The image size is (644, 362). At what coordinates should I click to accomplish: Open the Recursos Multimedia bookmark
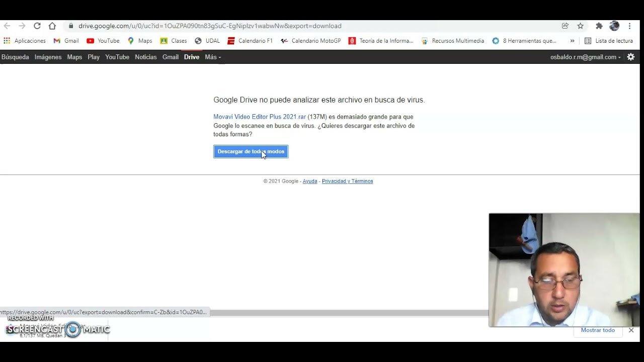point(453,41)
